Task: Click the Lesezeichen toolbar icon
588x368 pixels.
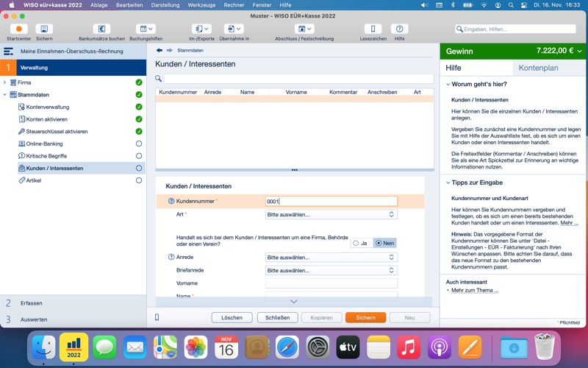Action: pyautogui.click(x=373, y=29)
